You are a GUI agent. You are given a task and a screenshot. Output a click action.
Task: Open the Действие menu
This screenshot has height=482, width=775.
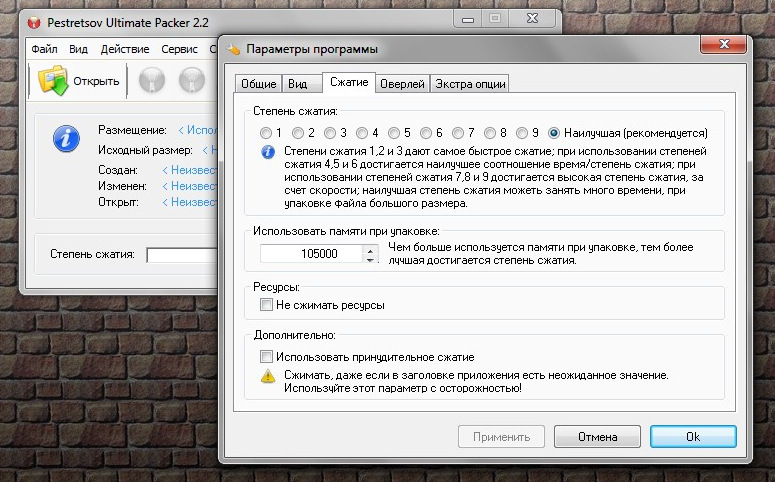125,49
